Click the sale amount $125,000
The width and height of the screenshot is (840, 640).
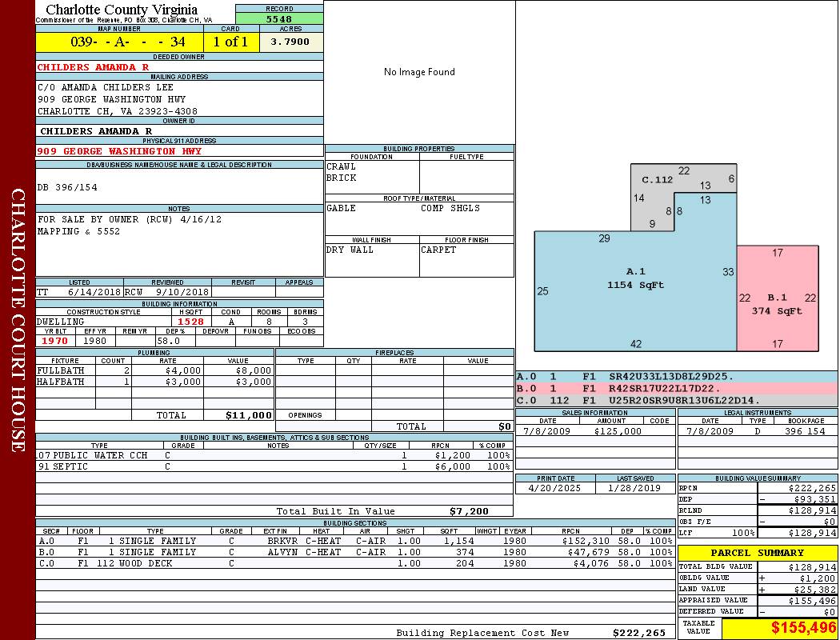pos(618,431)
